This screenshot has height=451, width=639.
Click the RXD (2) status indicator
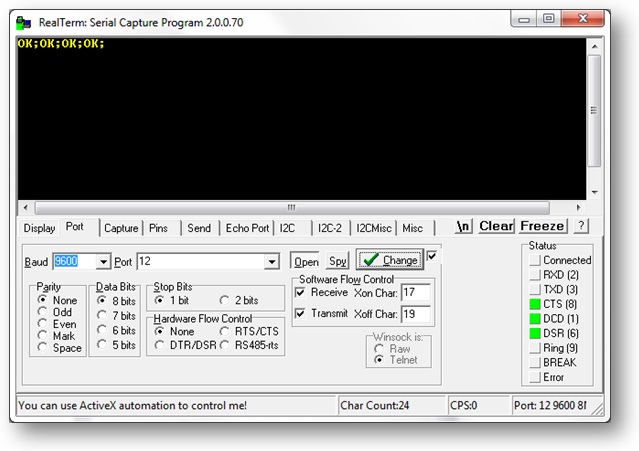coord(535,275)
